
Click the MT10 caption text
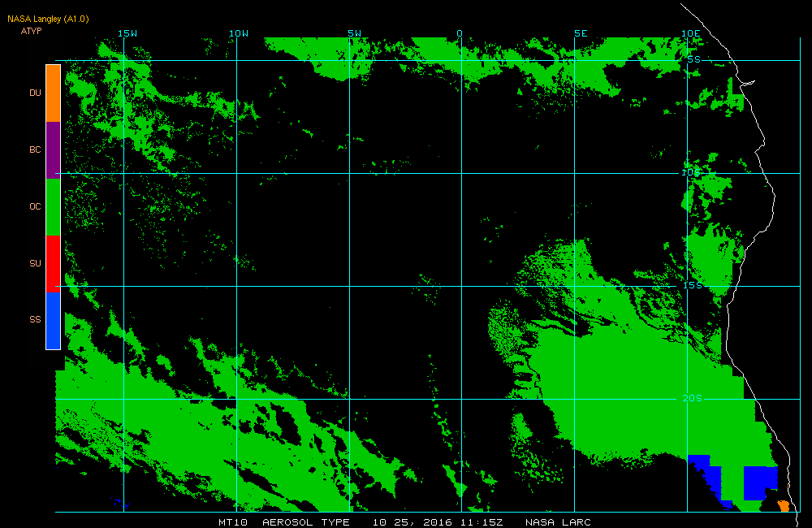(233, 522)
